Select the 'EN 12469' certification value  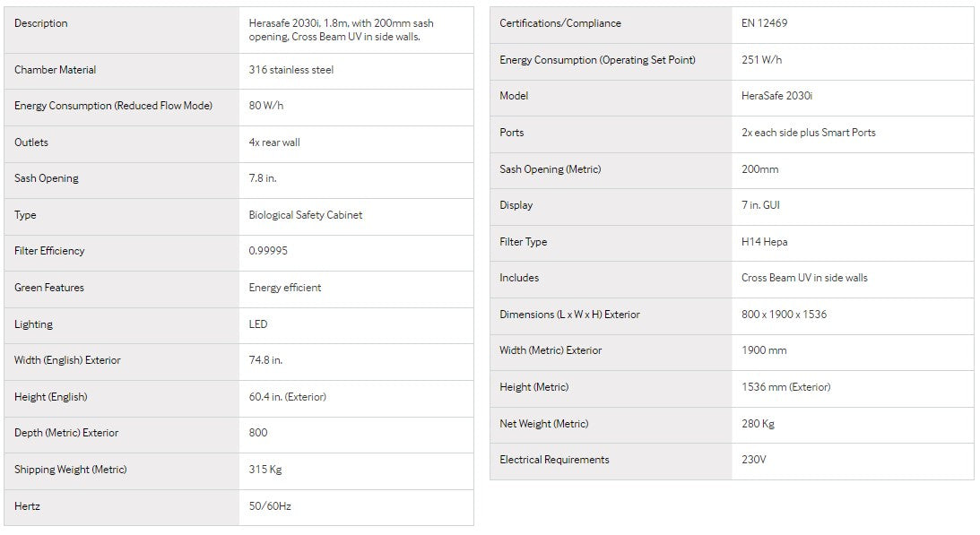(x=764, y=23)
